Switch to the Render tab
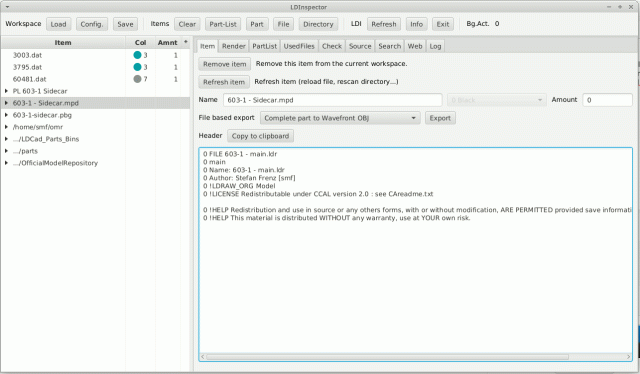Image resolution: width=640 pixels, height=374 pixels. pos(233,46)
